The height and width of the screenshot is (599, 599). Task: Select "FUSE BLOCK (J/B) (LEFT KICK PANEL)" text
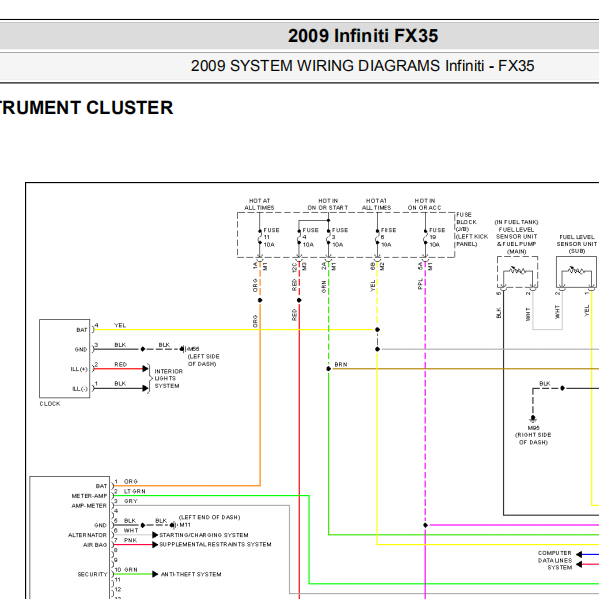472,229
